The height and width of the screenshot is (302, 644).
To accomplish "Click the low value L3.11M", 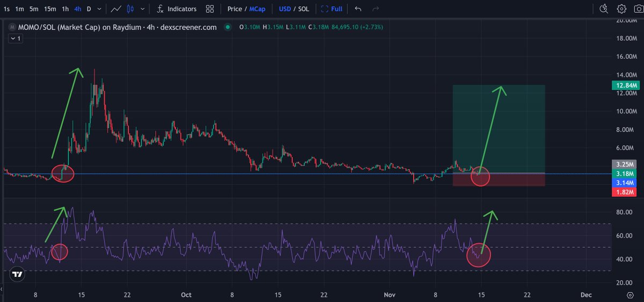I will pyautogui.click(x=296, y=27).
